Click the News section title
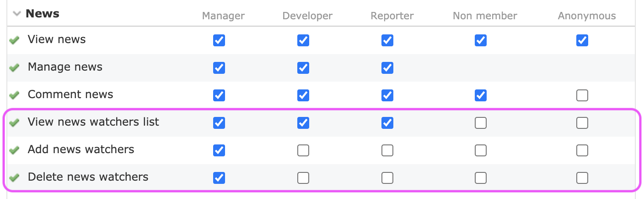The height and width of the screenshot is (199, 644). pos(43,14)
